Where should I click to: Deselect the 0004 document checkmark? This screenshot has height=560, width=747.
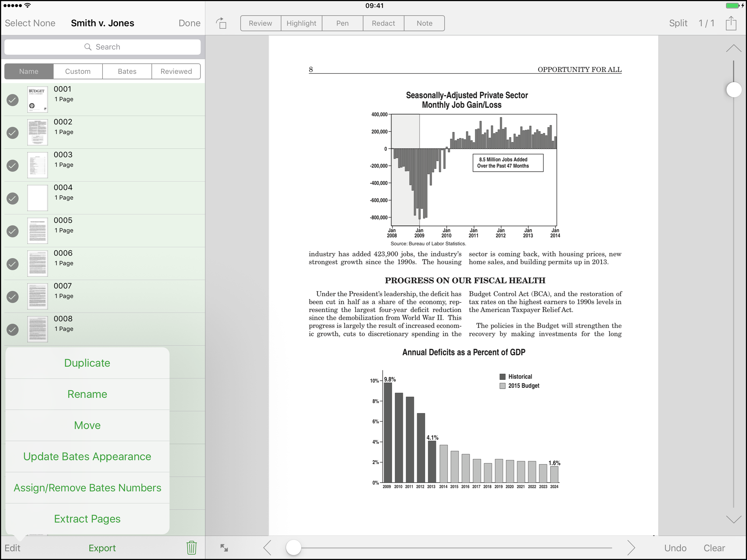click(x=13, y=198)
